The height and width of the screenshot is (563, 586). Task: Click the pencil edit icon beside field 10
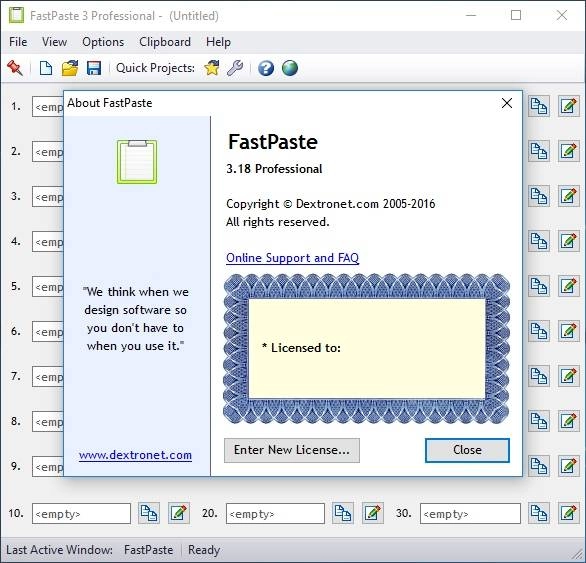pos(179,513)
